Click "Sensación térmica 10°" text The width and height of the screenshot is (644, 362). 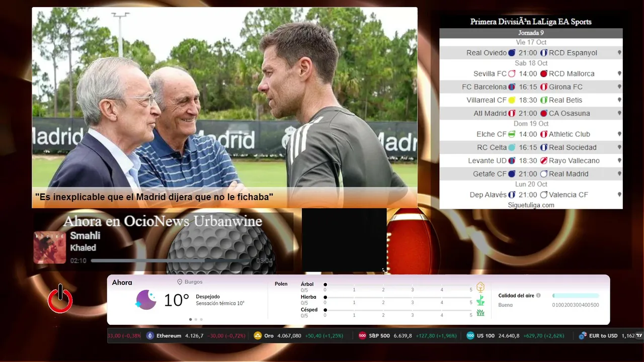click(220, 303)
